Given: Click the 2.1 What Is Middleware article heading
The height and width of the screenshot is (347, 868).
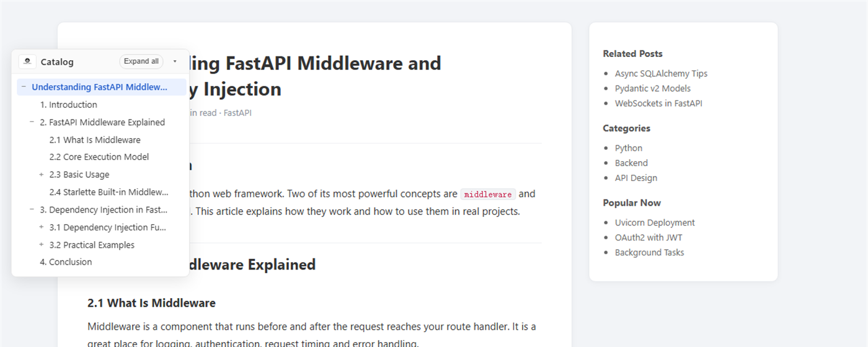Looking at the screenshot, I should pos(151,303).
